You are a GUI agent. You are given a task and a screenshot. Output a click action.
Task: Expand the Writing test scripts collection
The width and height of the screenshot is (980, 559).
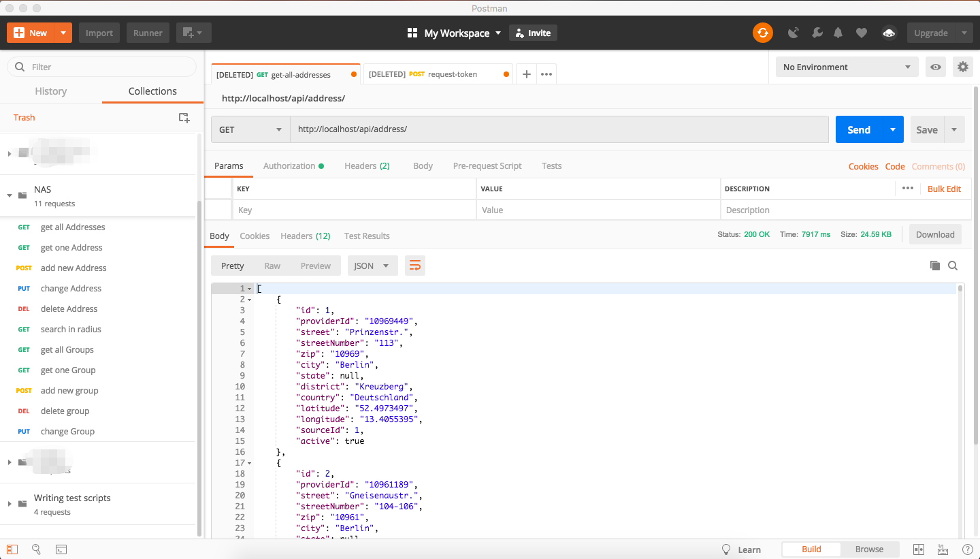[x=10, y=504]
